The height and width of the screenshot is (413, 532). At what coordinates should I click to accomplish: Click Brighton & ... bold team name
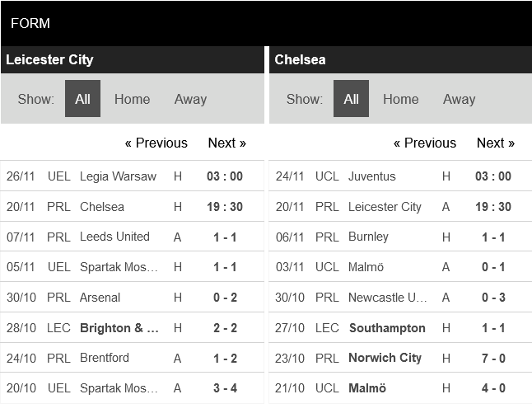coord(119,328)
